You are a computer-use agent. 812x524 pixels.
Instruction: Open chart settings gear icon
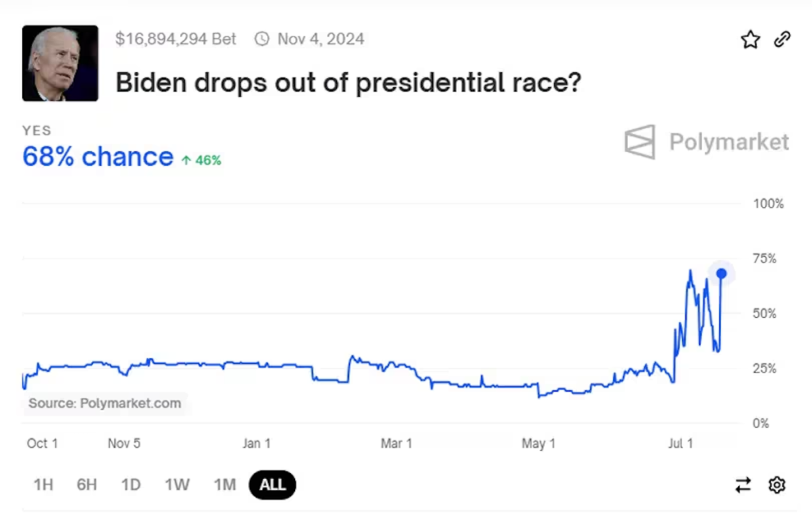point(777,485)
